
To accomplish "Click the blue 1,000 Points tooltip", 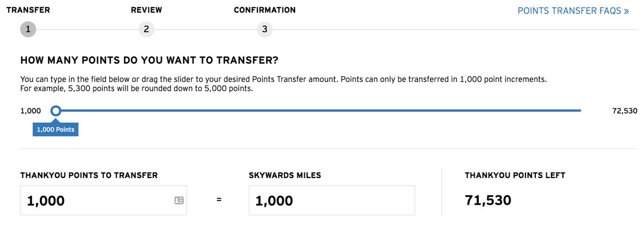I will pyautogui.click(x=55, y=129).
